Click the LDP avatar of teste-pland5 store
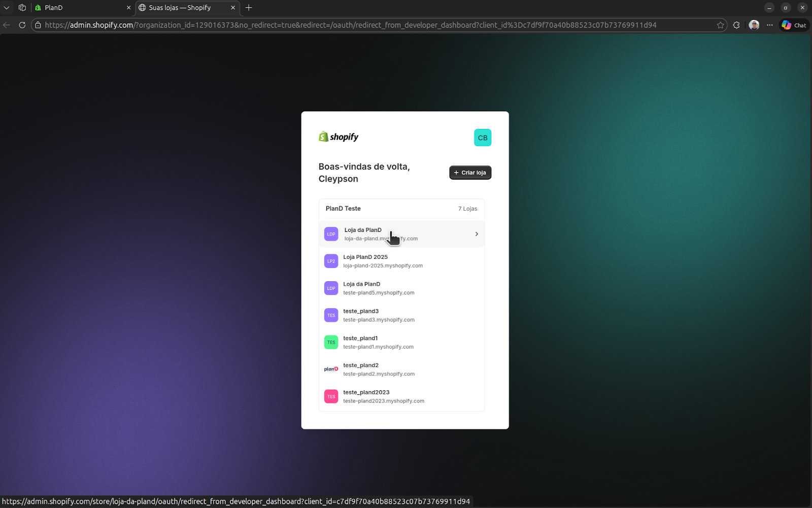This screenshot has width=812, height=508. (x=331, y=288)
